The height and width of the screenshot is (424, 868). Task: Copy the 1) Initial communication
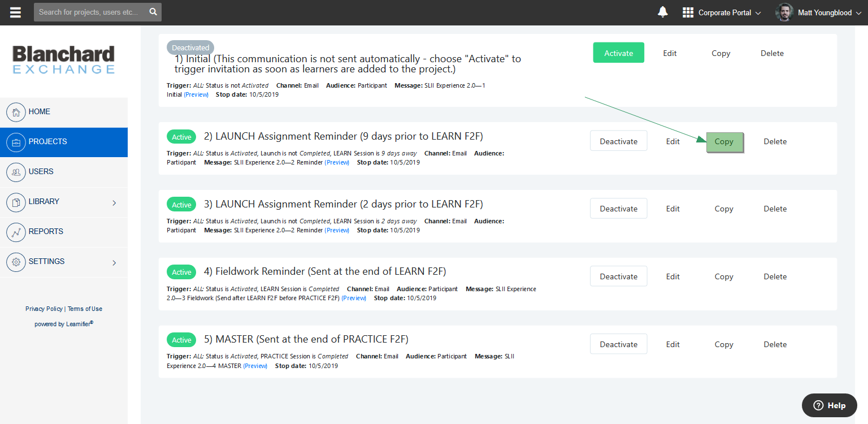coord(721,53)
